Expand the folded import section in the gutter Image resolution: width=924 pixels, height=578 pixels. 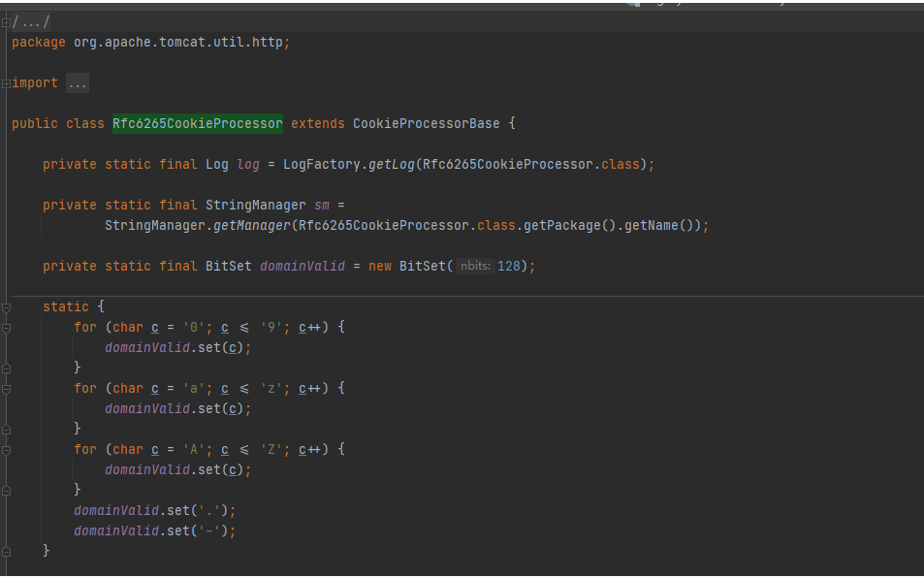[x=6, y=83]
